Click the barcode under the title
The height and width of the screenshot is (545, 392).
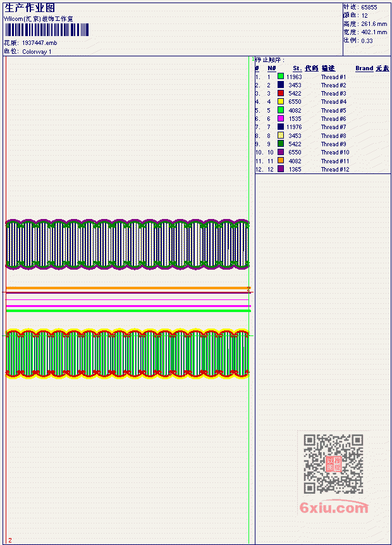[47, 30]
